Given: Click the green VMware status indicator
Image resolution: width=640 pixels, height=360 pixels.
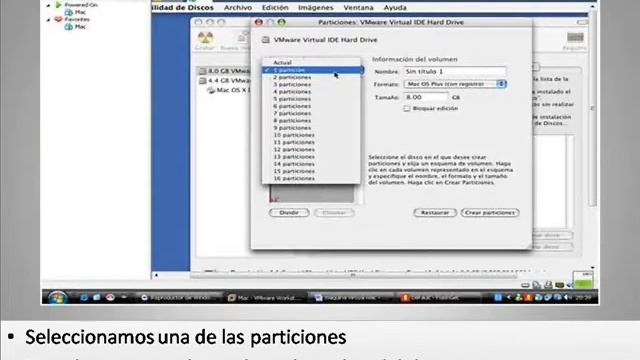Looking at the screenshot, I should click(x=583, y=280).
